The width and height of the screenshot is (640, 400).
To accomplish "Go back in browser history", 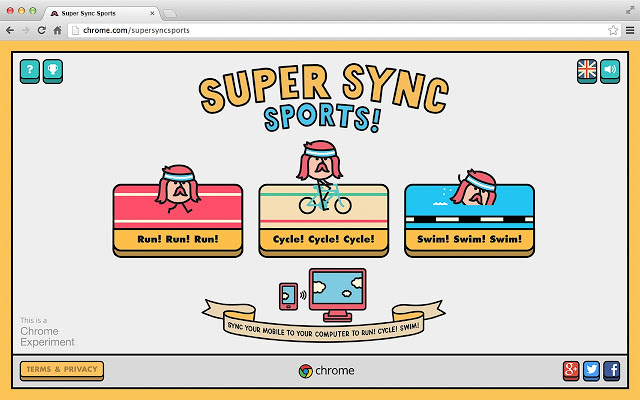I will [x=10, y=30].
